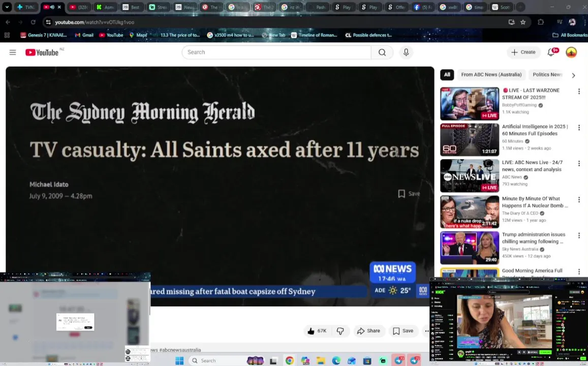The height and width of the screenshot is (366, 588).
Task: Go back with Chrome's back arrow
Action: click(x=8, y=22)
